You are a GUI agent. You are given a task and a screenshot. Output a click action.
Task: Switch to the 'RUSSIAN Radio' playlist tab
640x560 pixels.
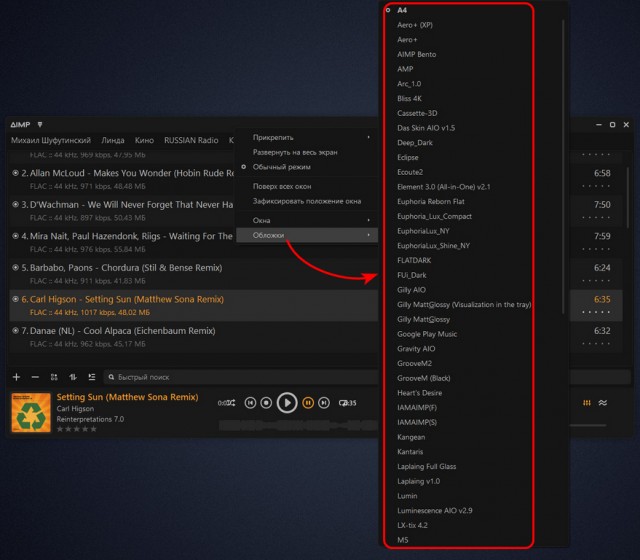click(x=191, y=141)
